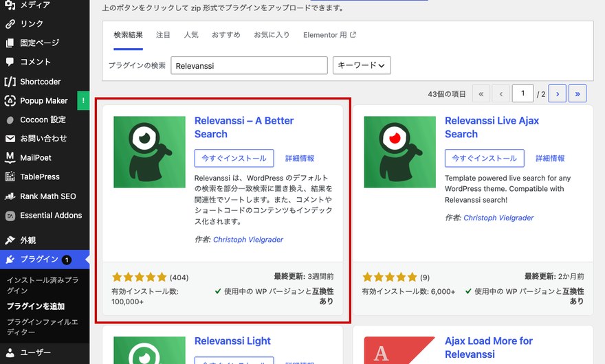Click the MailPoet M icon
Image resolution: width=605 pixels, height=364 pixels.
tap(10, 157)
